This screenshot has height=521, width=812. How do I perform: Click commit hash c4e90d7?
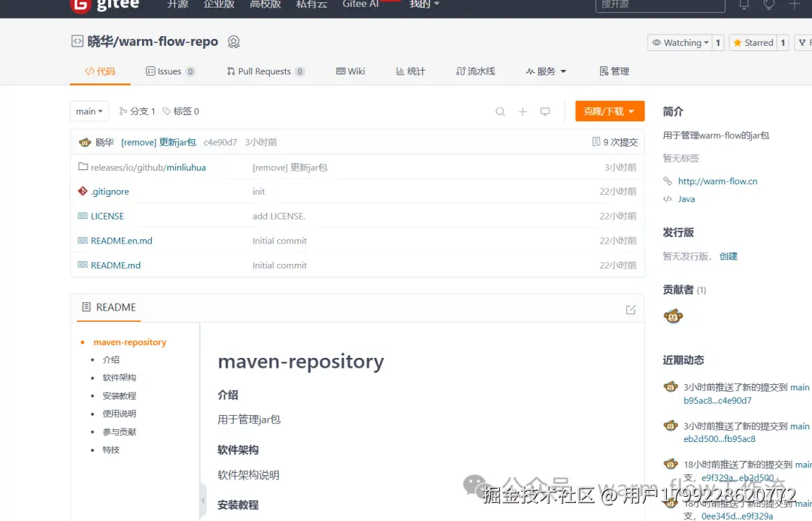click(x=220, y=142)
